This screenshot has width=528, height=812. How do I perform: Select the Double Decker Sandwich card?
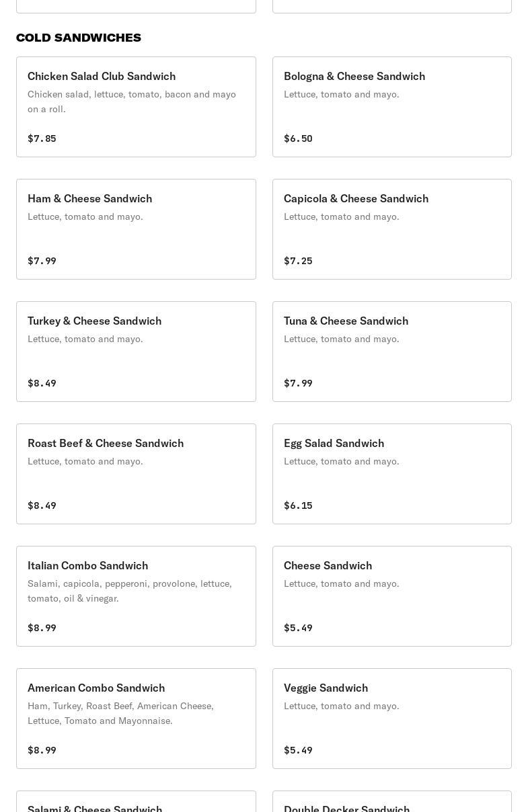click(391, 803)
